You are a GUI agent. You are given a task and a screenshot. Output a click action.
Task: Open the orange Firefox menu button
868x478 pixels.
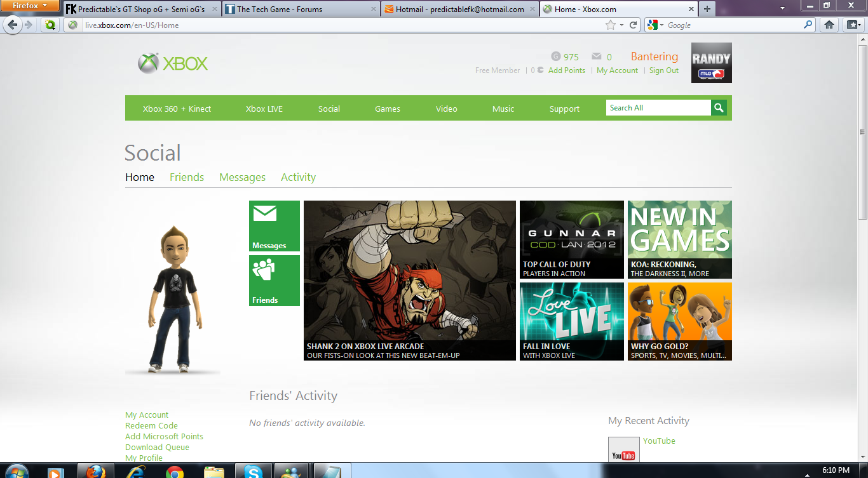point(29,6)
